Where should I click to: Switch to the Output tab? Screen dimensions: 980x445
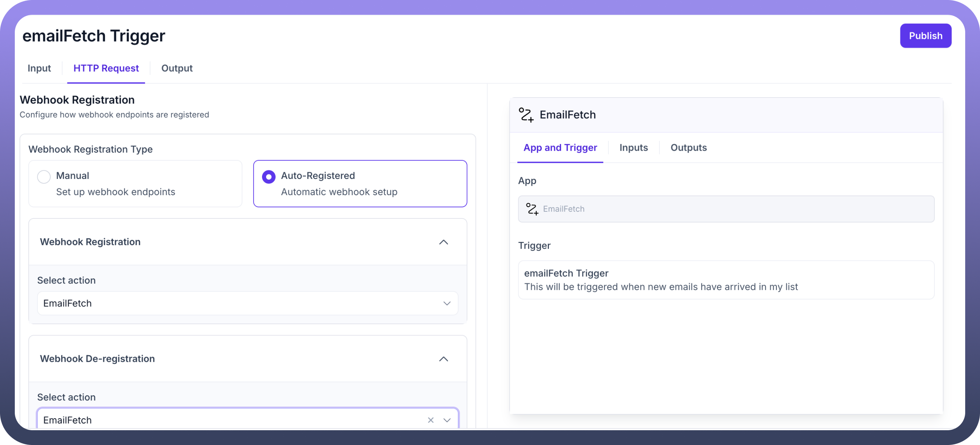(x=177, y=68)
